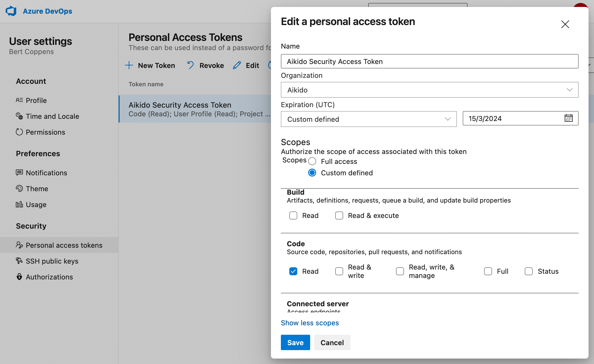Check Code Read, write, & manage checkbox
Image resolution: width=594 pixels, height=364 pixels.
click(400, 271)
